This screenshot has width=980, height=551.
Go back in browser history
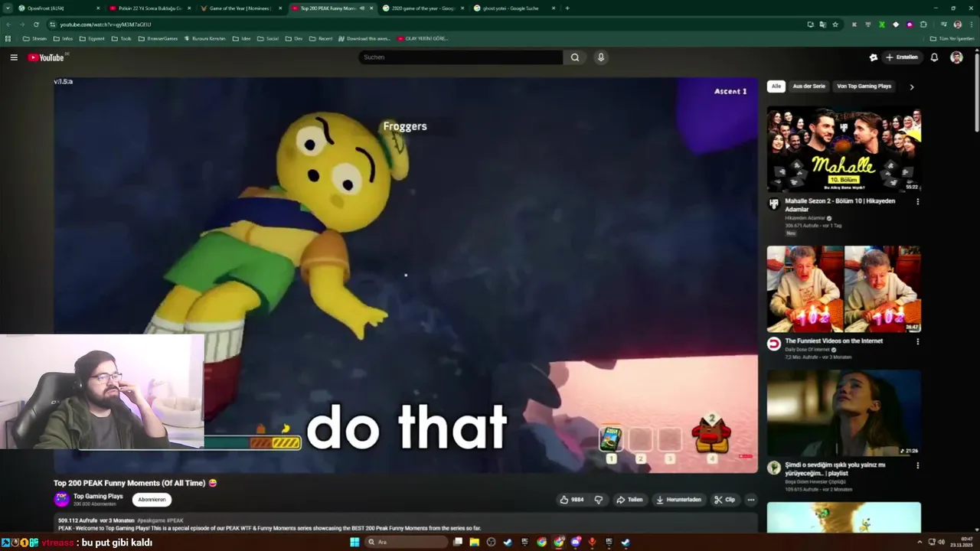(x=8, y=24)
